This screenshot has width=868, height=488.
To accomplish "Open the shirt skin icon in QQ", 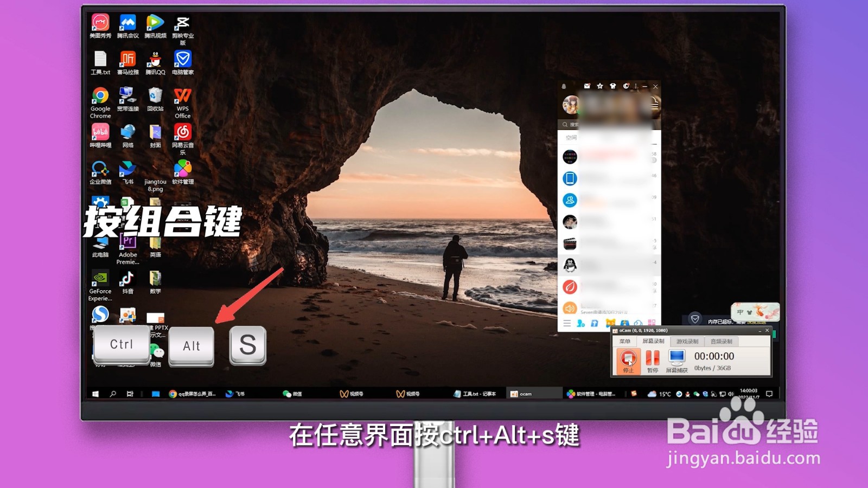I will [x=613, y=86].
